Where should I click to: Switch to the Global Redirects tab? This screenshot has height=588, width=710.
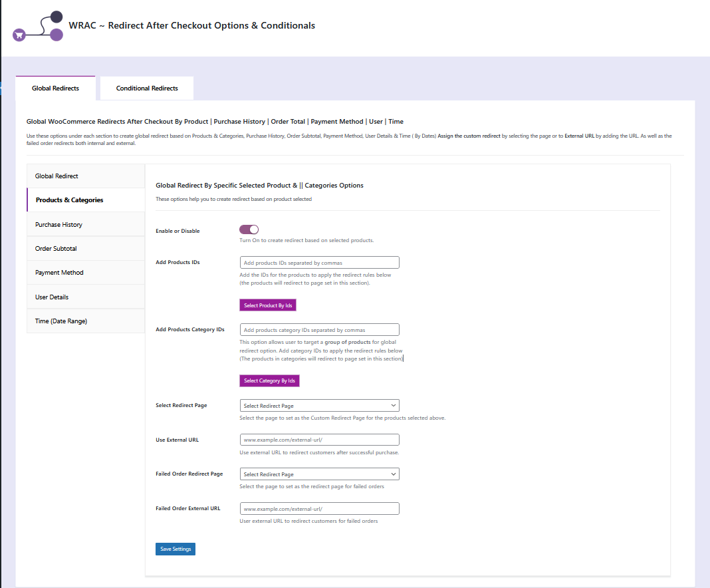pos(55,88)
